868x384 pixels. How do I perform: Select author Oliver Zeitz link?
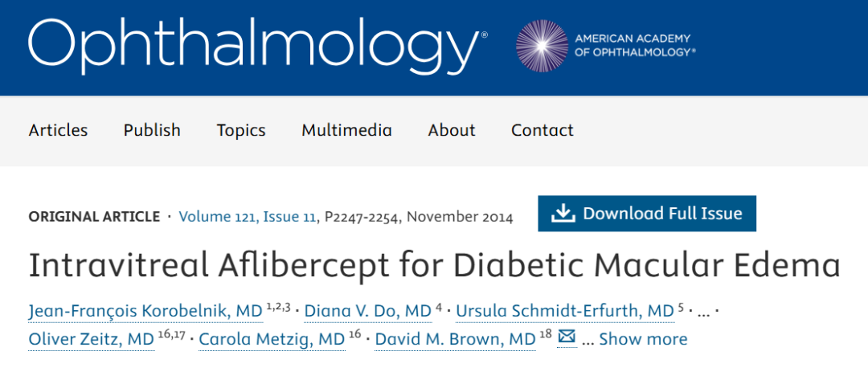coord(91,339)
